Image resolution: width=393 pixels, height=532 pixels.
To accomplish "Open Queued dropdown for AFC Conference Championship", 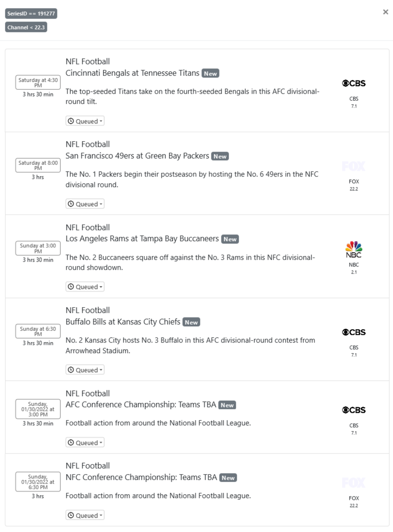I will [85, 443].
